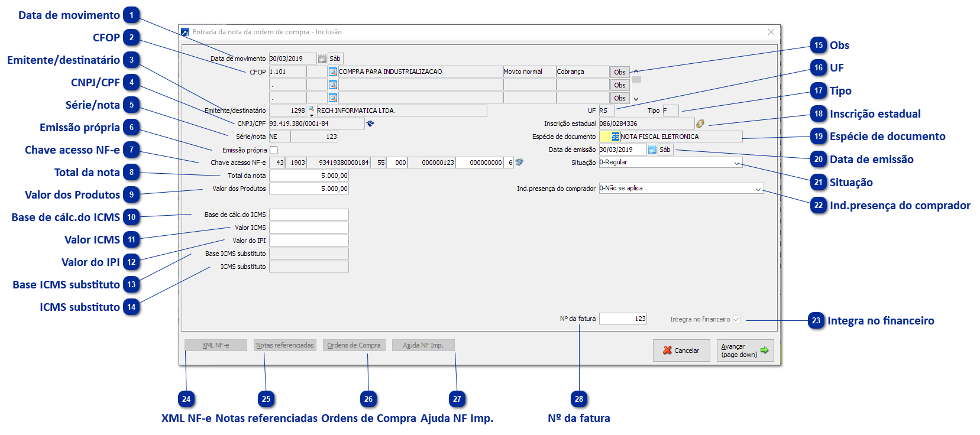Click the Emitente/destinatário search magnifier icon
The height and width of the screenshot is (435, 980).
tap(311, 110)
